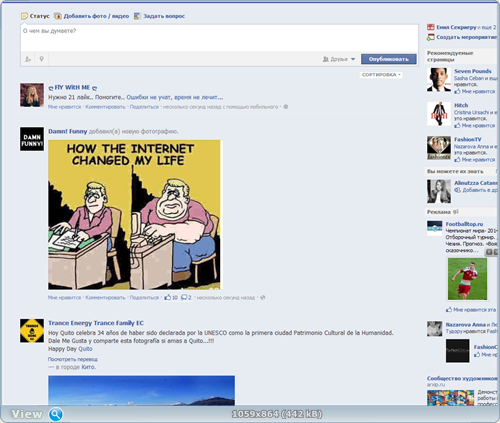Open the Кито location link
The width and height of the screenshot is (500, 423).
tap(88, 367)
